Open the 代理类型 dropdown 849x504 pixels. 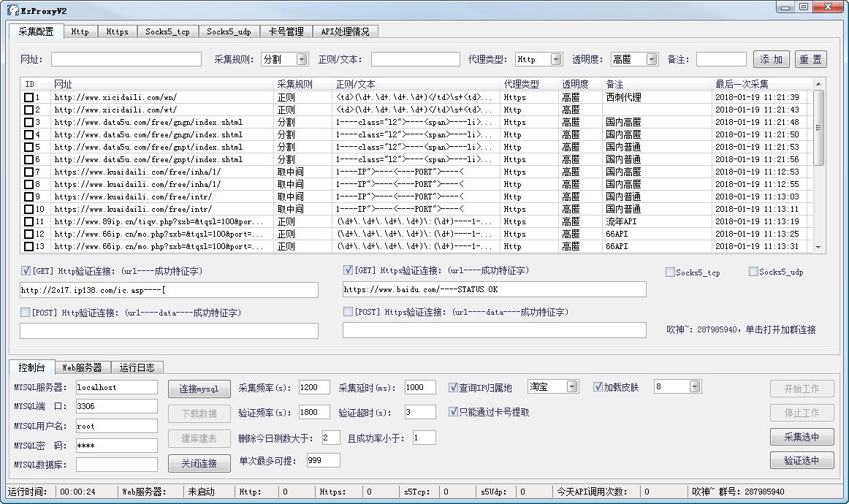click(x=556, y=59)
